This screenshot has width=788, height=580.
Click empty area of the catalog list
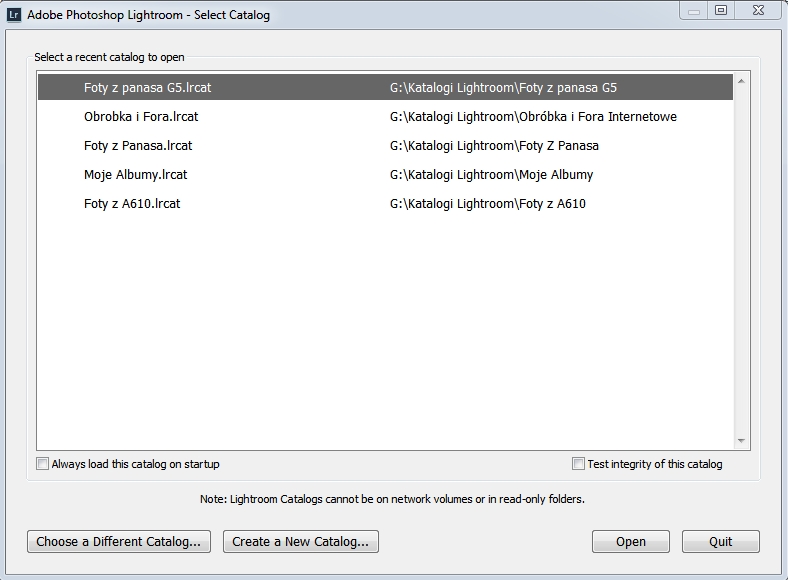pyautogui.click(x=380, y=330)
